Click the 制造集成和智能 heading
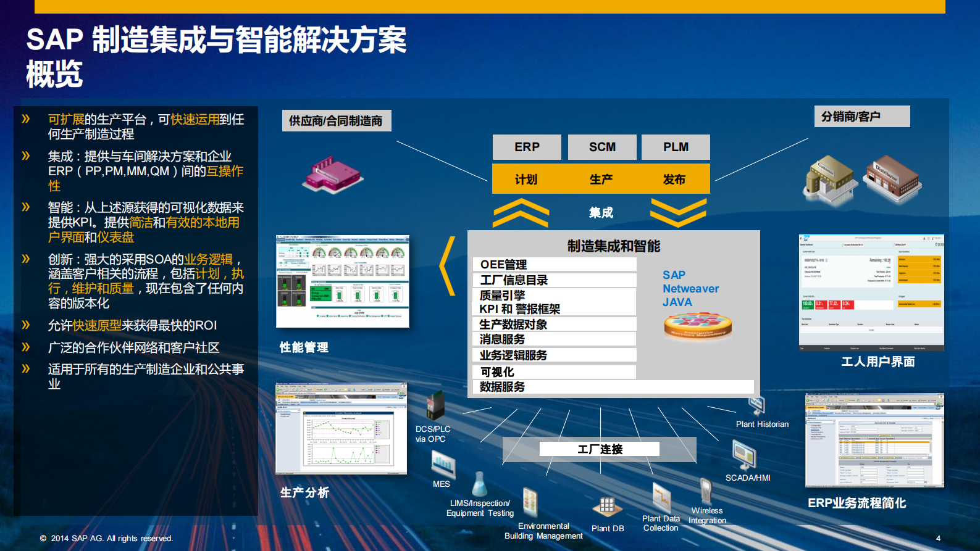The image size is (980, 551). [x=614, y=246]
